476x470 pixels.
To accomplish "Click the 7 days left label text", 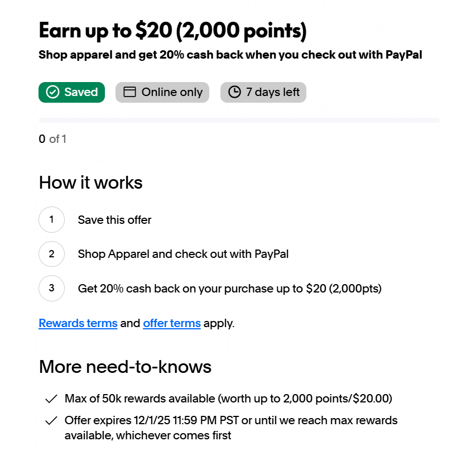I will 273,92.
